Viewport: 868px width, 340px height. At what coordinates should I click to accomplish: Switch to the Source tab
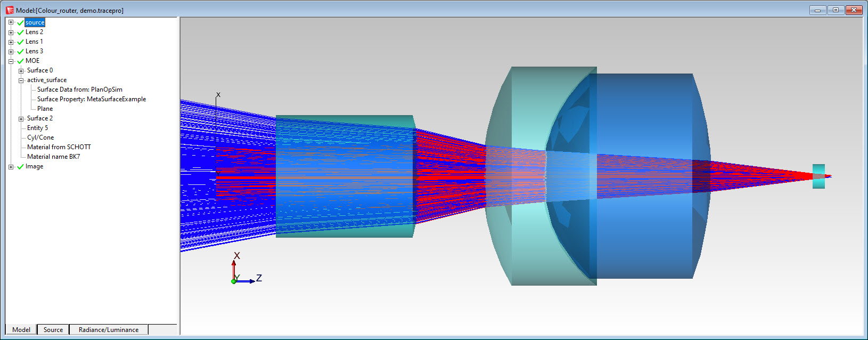point(53,330)
